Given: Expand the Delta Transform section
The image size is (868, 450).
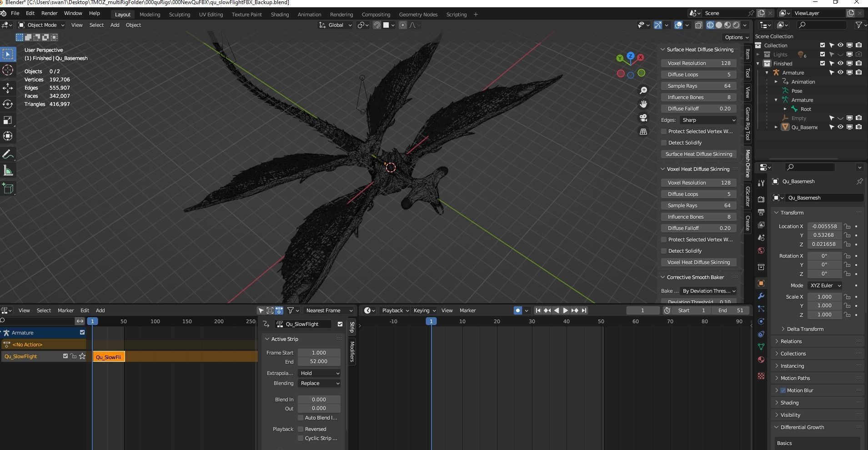Looking at the screenshot, I should (805, 329).
